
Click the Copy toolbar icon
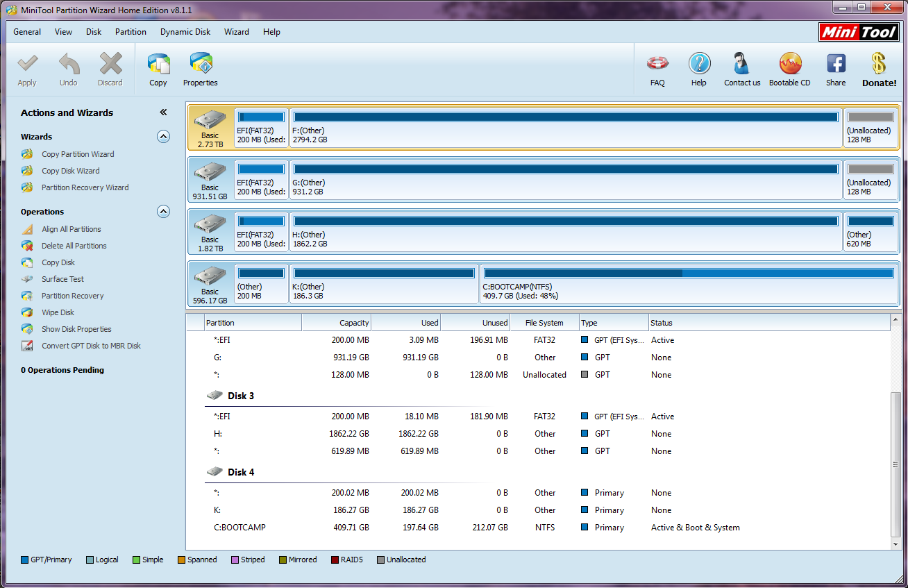pos(158,65)
